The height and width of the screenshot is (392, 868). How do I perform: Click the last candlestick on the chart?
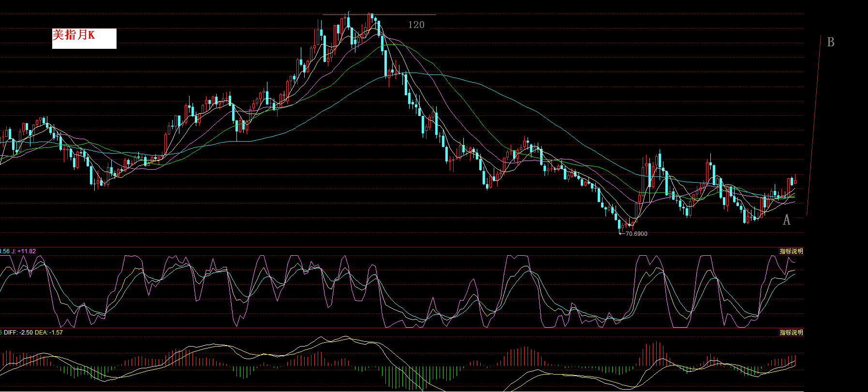point(795,181)
